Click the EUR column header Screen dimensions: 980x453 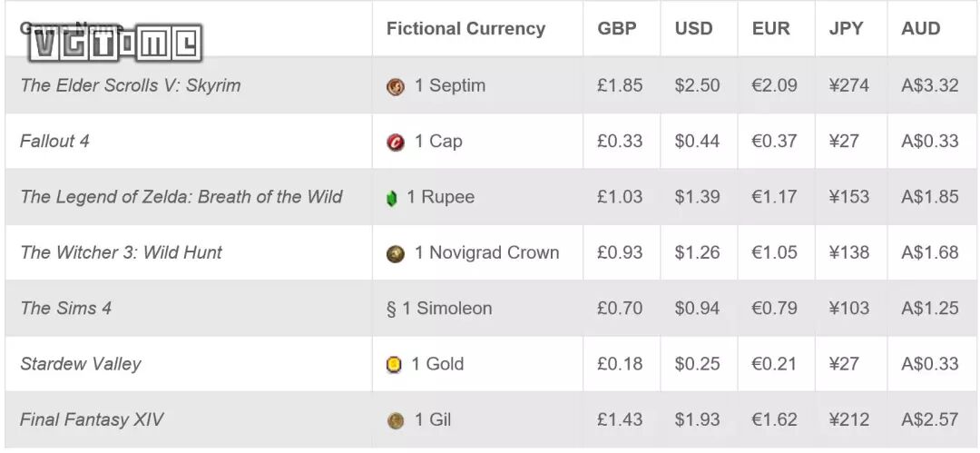(771, 29)
